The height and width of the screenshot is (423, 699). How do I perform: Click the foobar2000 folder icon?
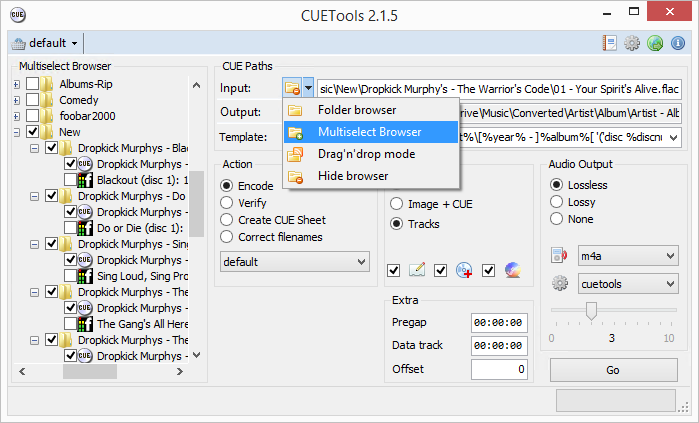(47, 116)
